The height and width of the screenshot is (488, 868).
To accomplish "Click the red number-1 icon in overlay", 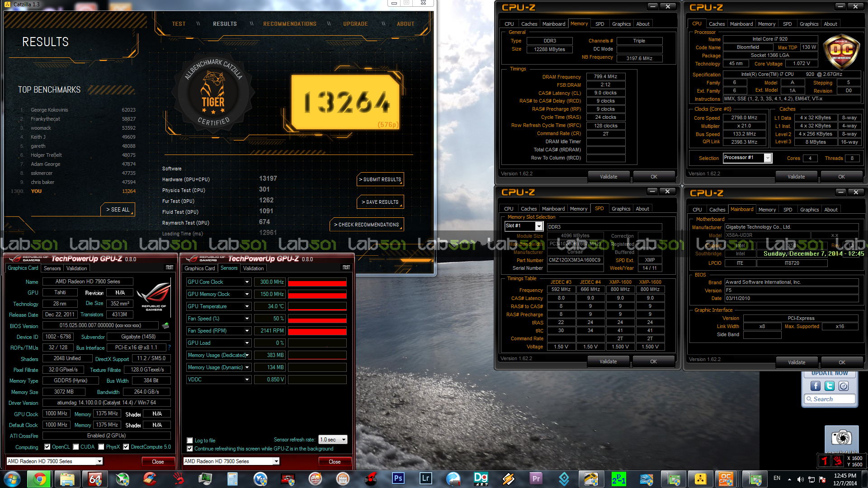I will [824, 461].
